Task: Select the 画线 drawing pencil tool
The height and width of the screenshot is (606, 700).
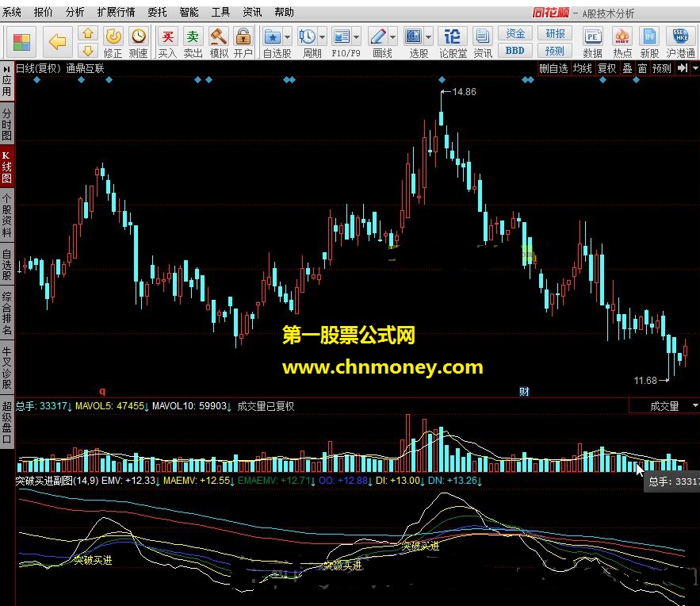Action: click(378, 36)
